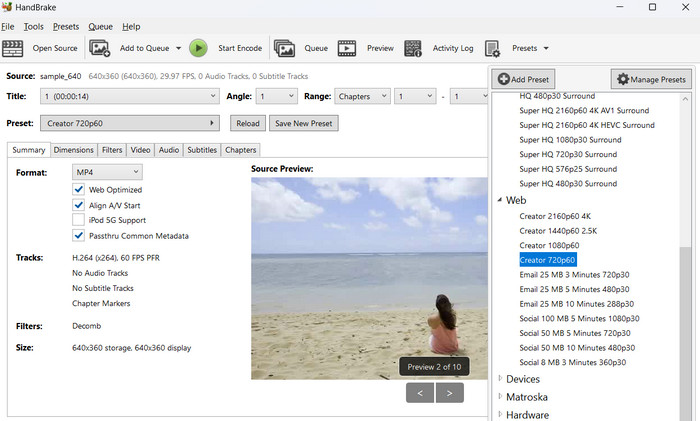Viewport: 700px width, 421px height.
Task: Click the presets list scrollbar thumb
Action: tap(685, 334)
